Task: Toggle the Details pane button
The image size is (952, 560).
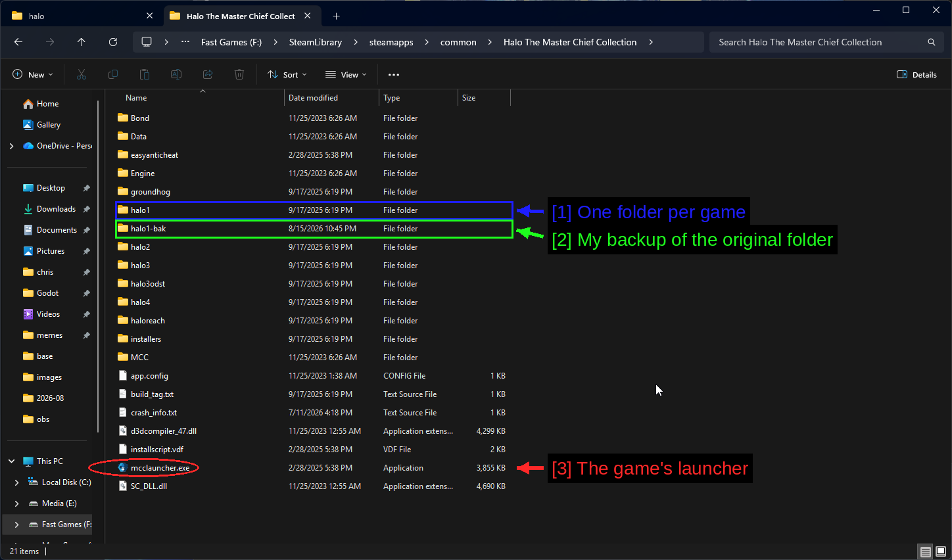Action: click(x=917, y=75)
